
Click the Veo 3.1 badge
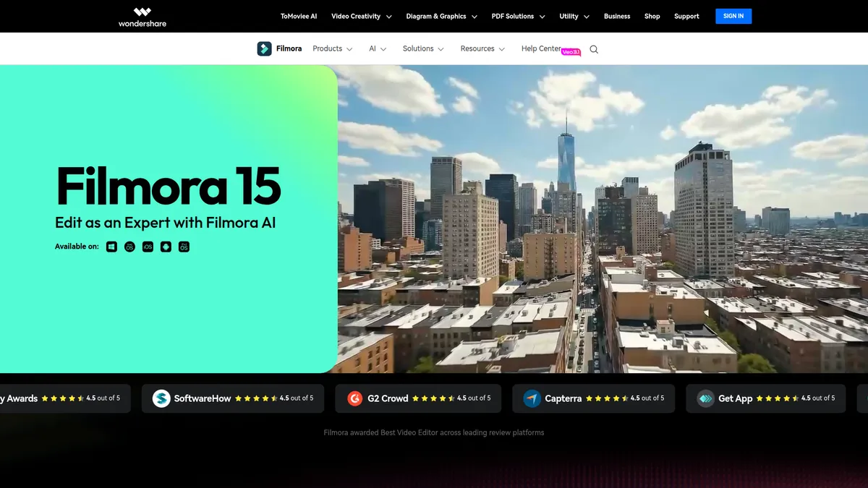coord(571,52)
